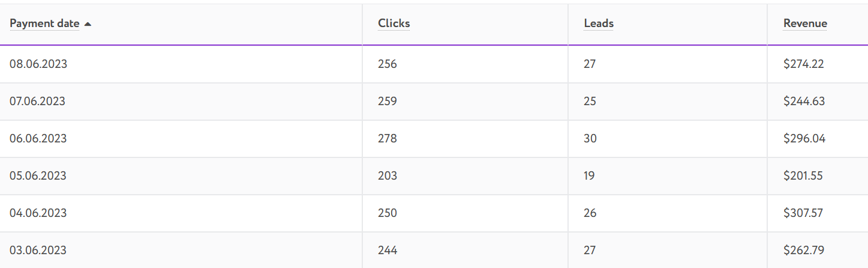Screen dimensions: 868x268
Task: Click the 30 leads value
Action: (590, 138)
